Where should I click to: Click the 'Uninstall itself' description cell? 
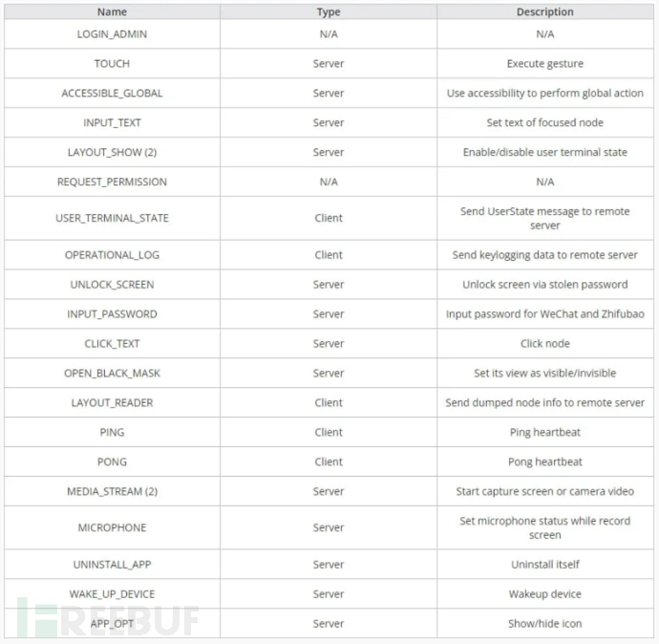pos(545,565)
